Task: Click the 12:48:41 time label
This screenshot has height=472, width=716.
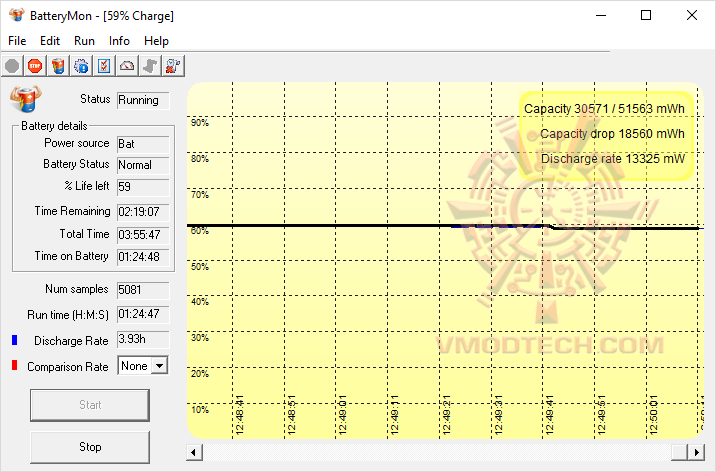Action: [239, 415]
